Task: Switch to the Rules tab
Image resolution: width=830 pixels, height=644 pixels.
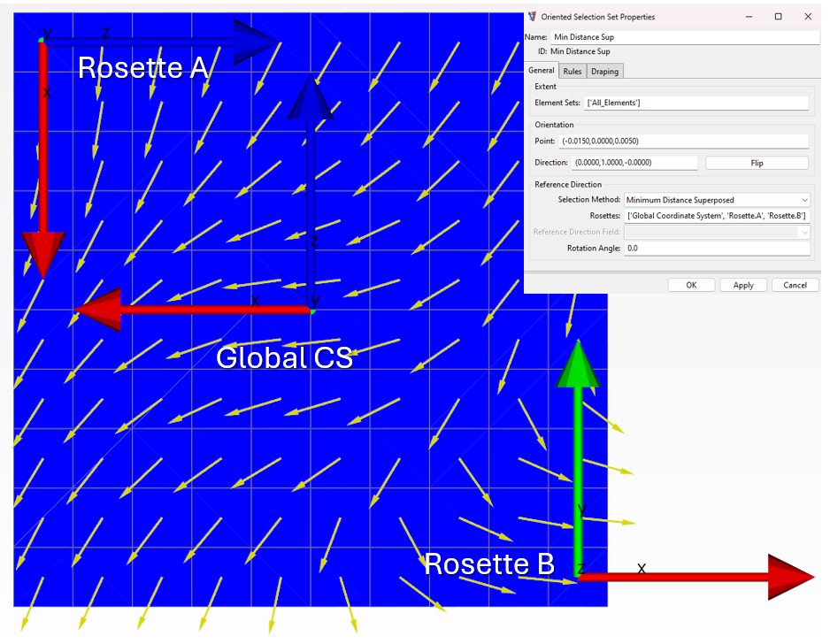Action: click(x=573, y=71)
